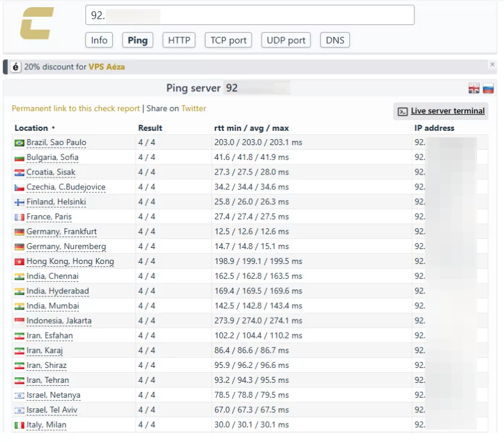Click the Italy flag icon beside Milan
The height and width of the screenshot is (442, 504).
[19, 425]
